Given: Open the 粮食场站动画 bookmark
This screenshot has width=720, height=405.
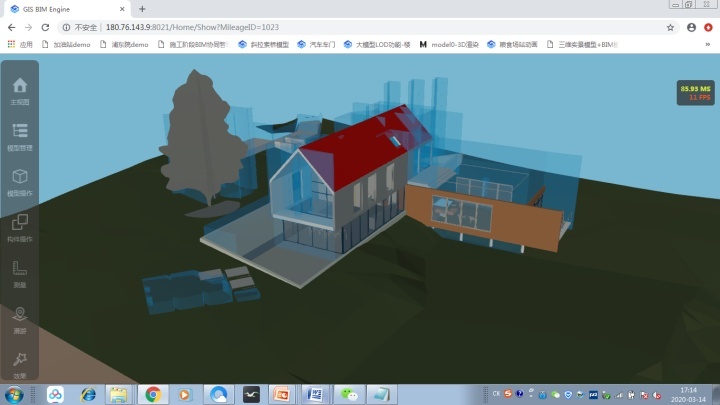Looking at the screenshot, I should (x=512, y=45).
